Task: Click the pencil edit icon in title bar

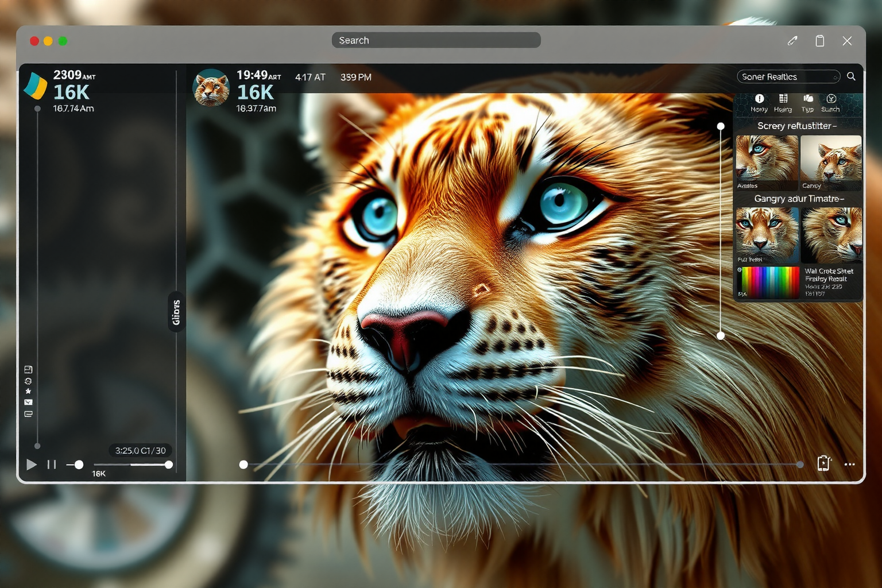Action: [x=792, y=41]
